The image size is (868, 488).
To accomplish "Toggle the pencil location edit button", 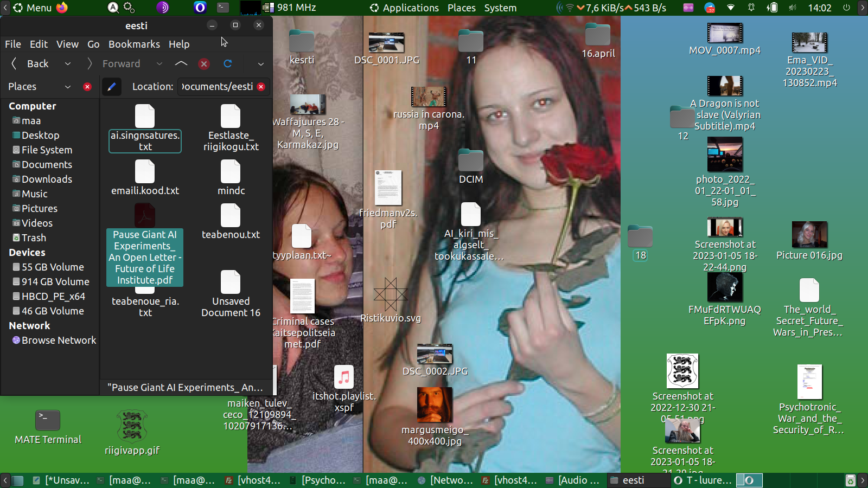I will click(111, 87).
